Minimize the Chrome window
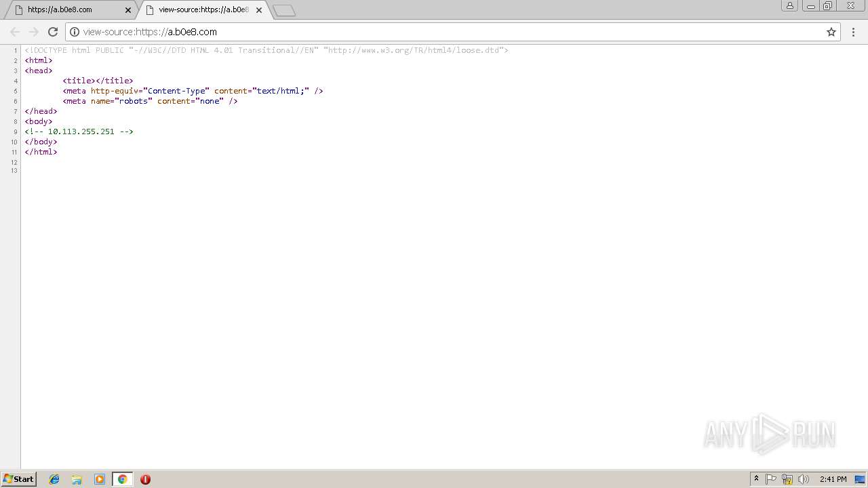 (811, 5)
